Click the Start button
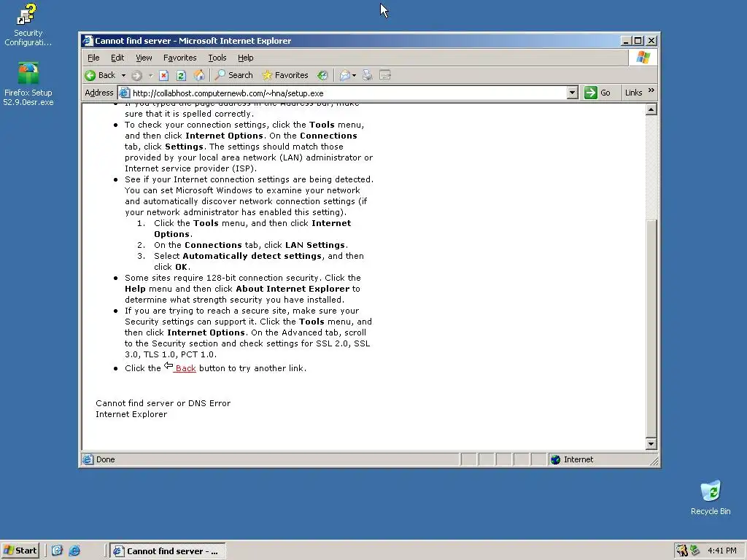Screen dimensions: 747x560 20,551
